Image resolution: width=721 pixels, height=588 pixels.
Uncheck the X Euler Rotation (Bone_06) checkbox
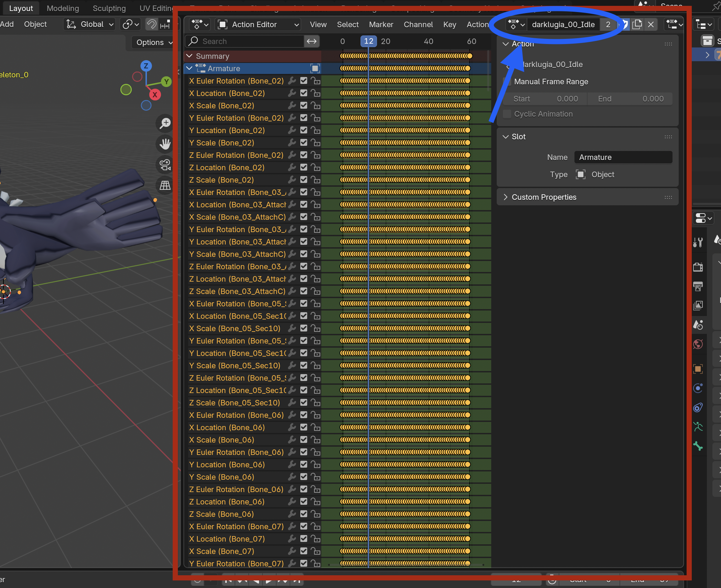[x=304, y=415]
